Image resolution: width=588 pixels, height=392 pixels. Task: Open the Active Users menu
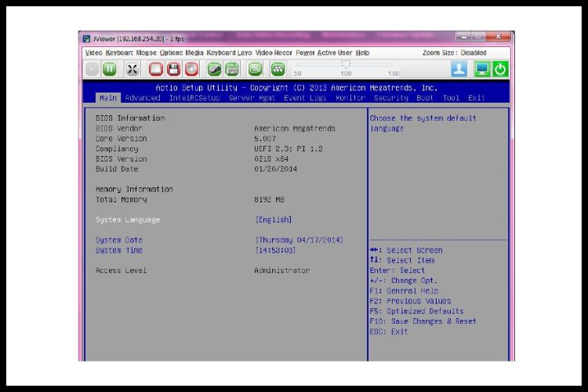pos(335,53)
